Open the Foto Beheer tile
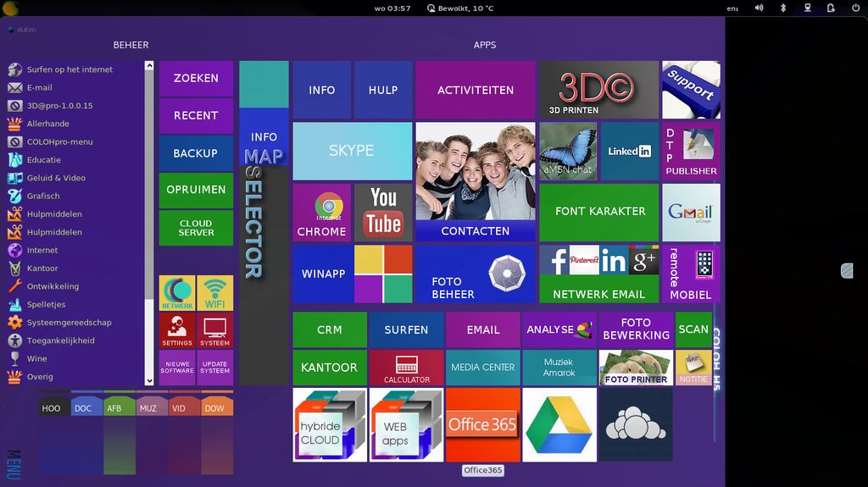 476,274
